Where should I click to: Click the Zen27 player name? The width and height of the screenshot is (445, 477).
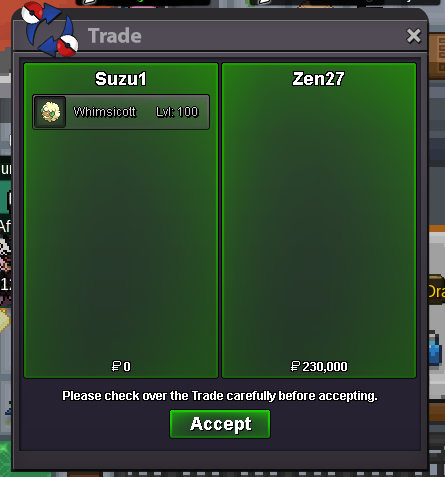tap(318, 79)
